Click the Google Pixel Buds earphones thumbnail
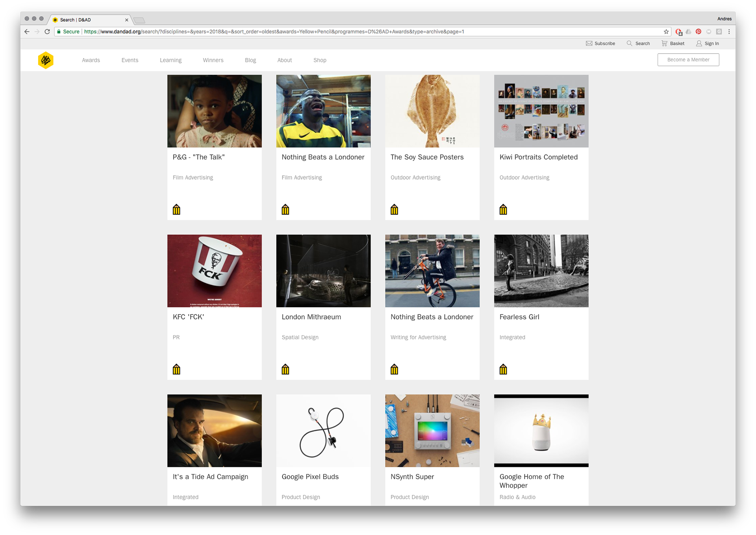This screenshot has height=535, width=756. 323,431
